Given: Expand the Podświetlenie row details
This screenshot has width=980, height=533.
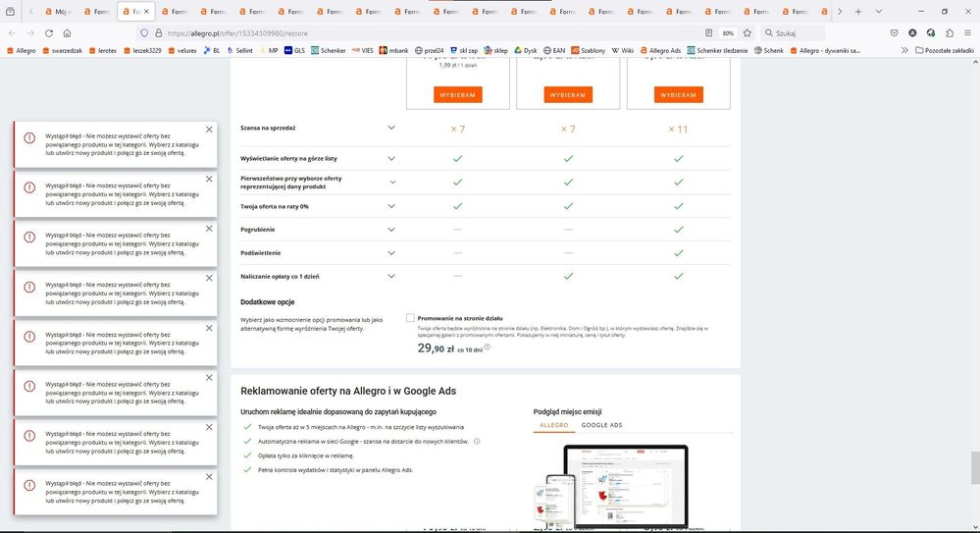Looking at the screenshot, I should (391, 252).
